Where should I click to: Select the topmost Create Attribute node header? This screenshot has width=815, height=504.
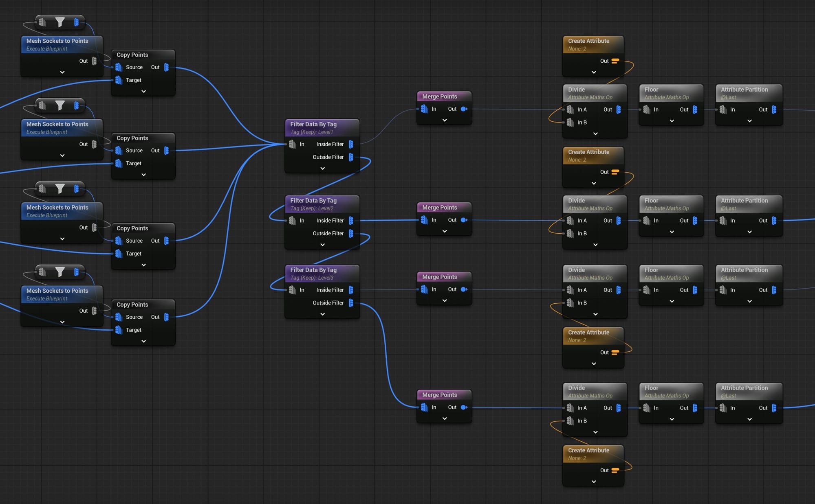tap(593, 44)
